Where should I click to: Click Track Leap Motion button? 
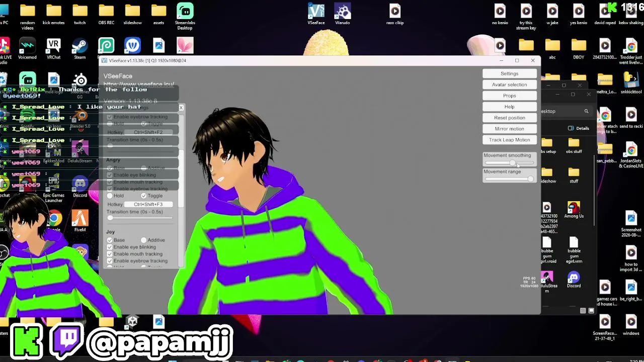509,140
